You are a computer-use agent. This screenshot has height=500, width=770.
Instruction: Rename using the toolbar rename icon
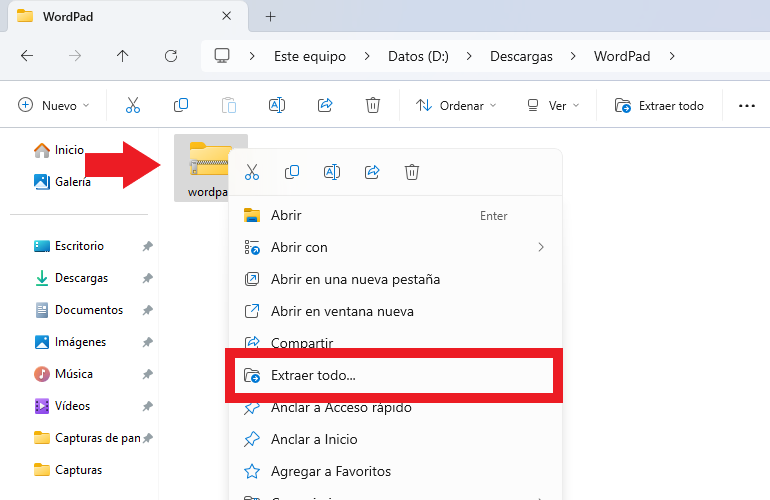pyautogui.click(x=277, y=105)
